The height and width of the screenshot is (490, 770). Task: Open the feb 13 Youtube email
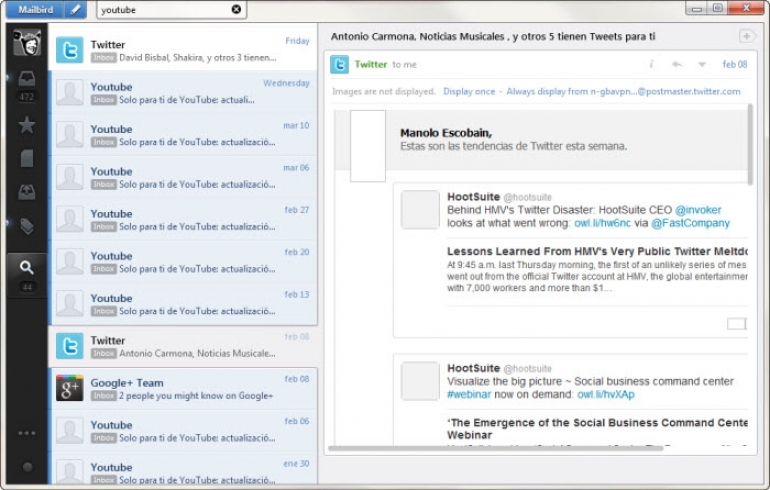click(183, 303)
